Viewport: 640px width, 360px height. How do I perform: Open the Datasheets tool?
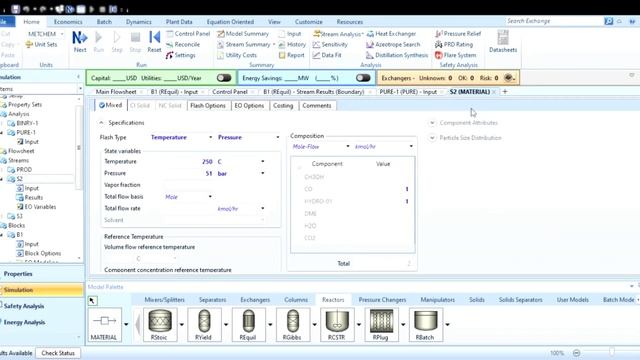503,41
